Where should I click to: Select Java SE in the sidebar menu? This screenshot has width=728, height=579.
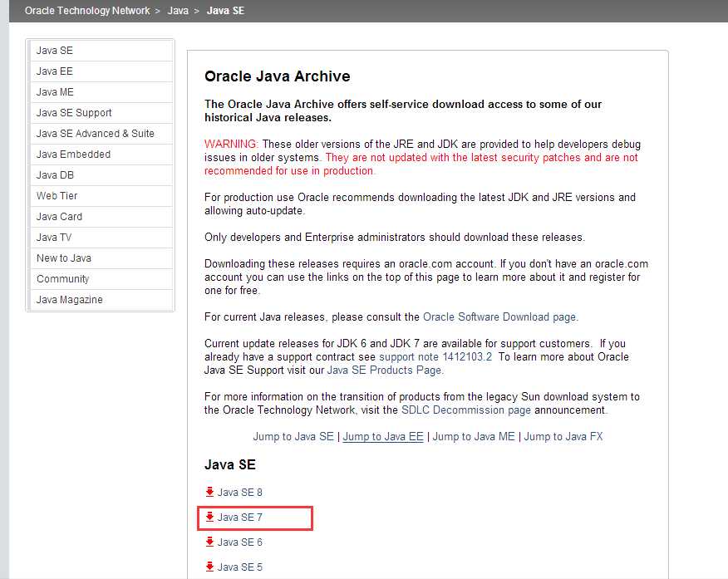click(x=101, y=51)
